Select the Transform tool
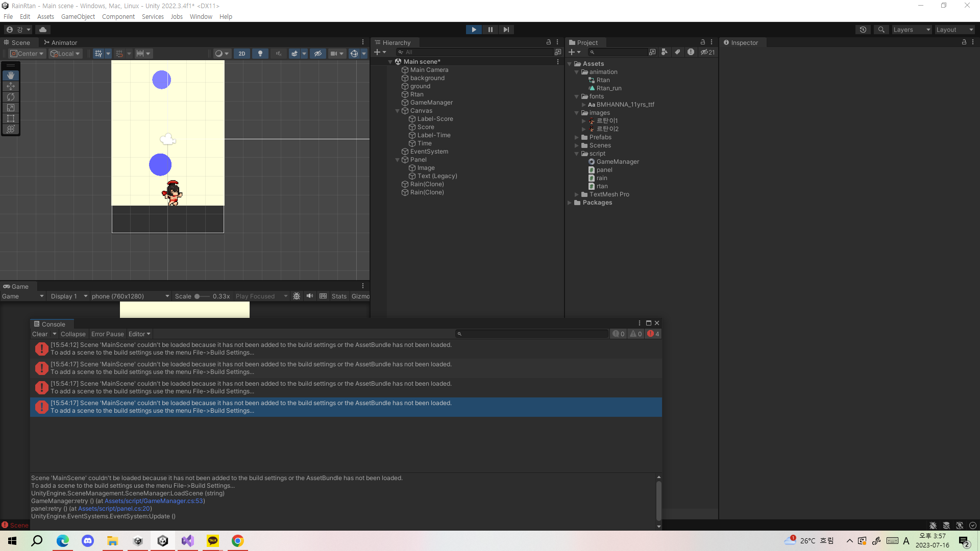This screenshot has width=980, height=551. [11, 129]
